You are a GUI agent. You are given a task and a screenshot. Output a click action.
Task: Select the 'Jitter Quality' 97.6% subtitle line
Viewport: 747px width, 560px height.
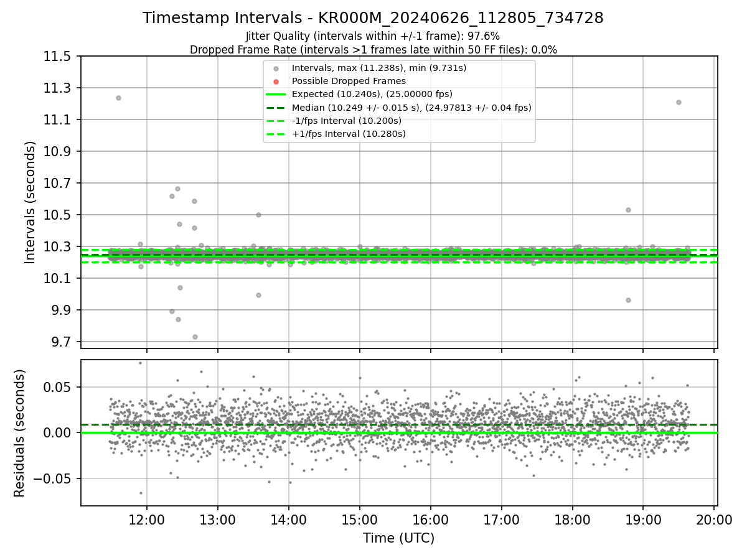point(373,36)
